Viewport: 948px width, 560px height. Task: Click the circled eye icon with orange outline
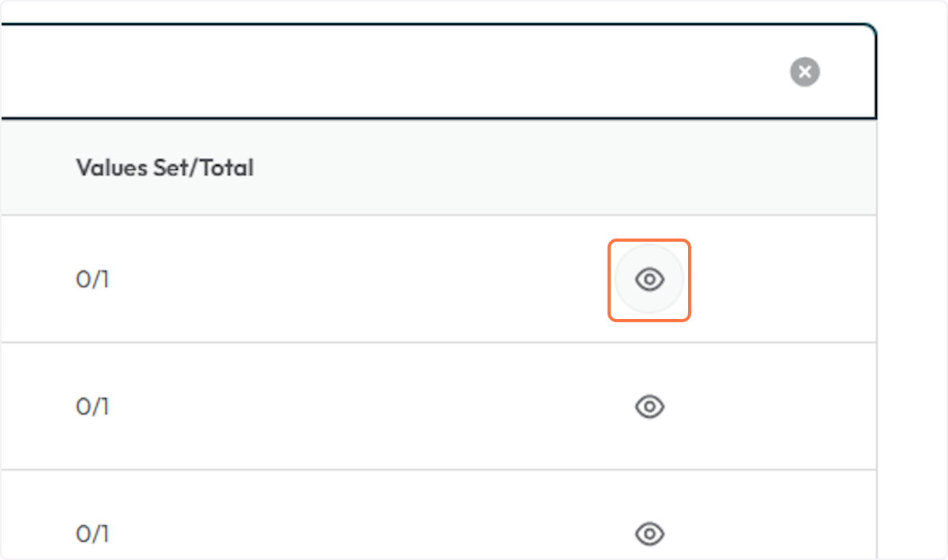[x=649, y=280]
